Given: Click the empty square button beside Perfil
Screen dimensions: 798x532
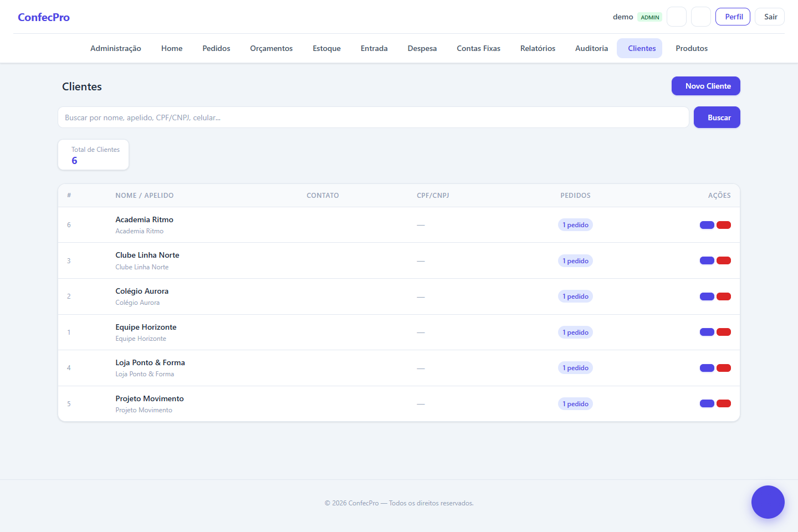Looking at the screenshot, I should (701, 17).
